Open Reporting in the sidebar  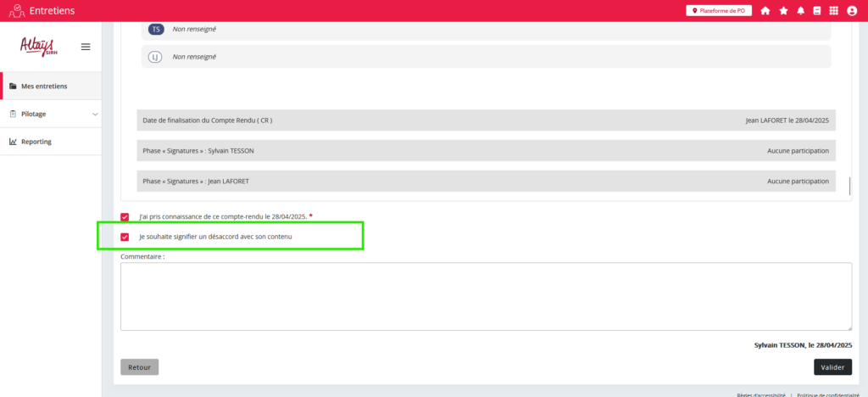click(x=36, y=142)
